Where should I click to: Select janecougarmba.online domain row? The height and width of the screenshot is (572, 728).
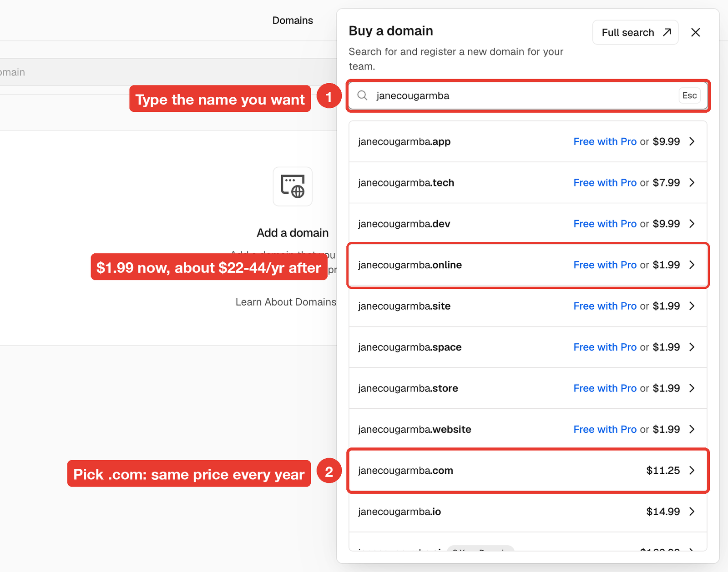click(528, 265)
